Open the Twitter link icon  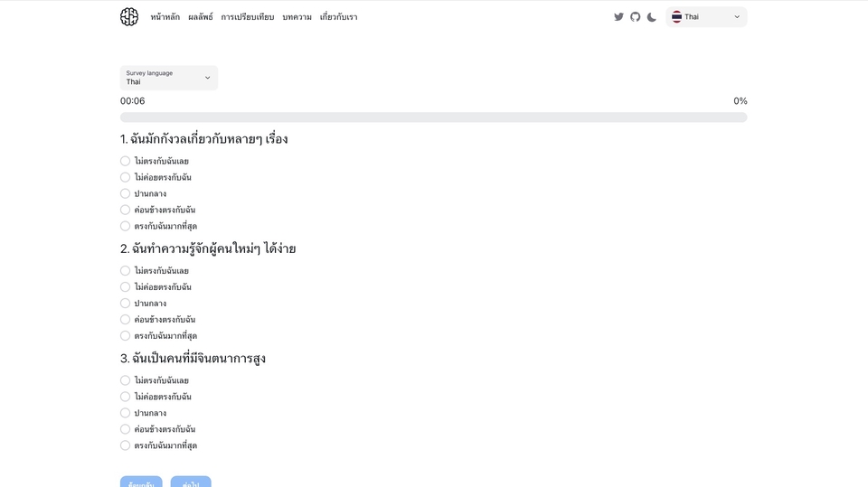click(x=618, y=16)
